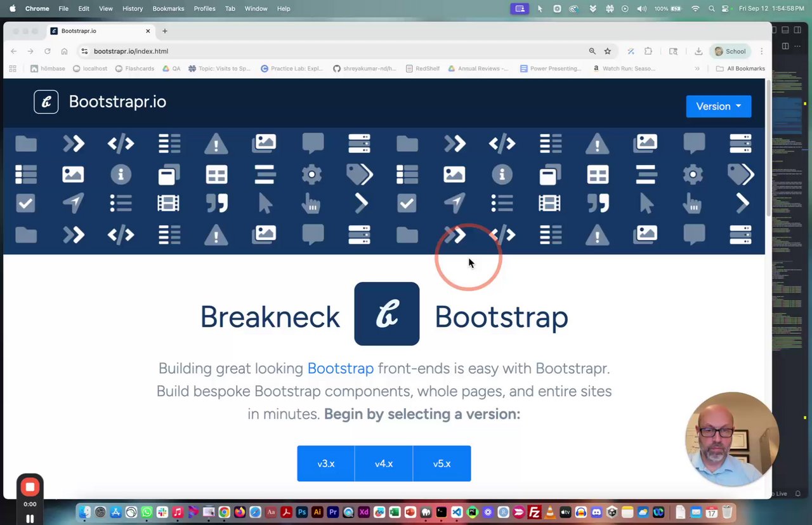Choose Bootstrap version v4.x

[384, 463]
